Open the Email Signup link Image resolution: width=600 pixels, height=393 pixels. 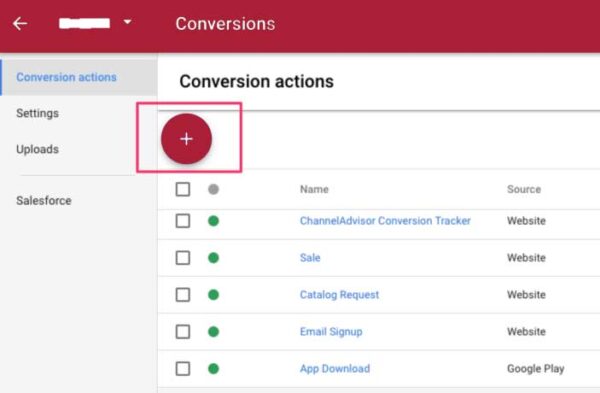(x=331, y=332)
